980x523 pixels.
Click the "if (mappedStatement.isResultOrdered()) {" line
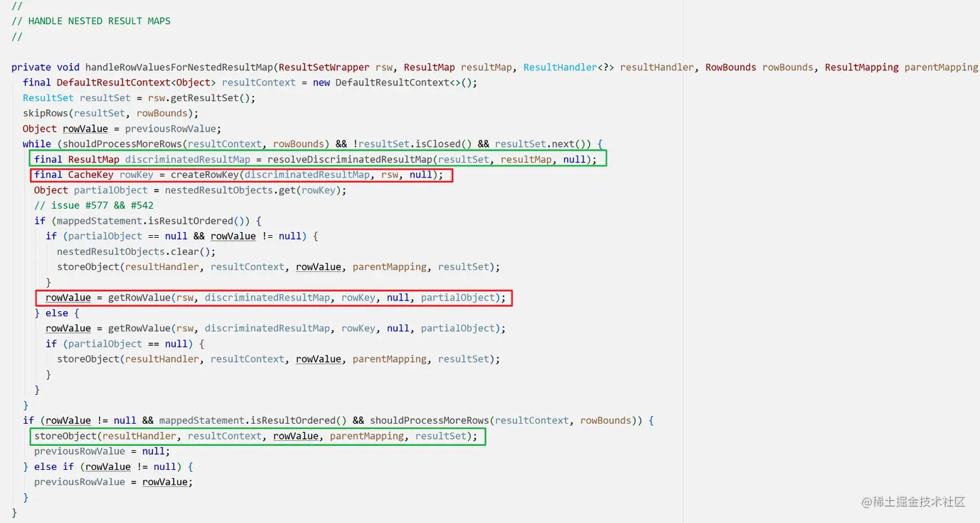click(x=148, y=221)
